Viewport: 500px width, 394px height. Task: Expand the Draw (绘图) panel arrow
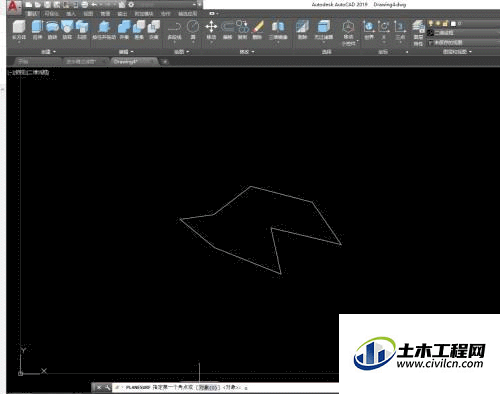(x=188, y=52)
